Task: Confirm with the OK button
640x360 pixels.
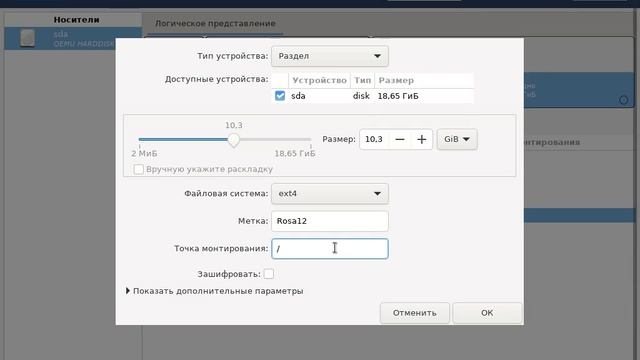Action: point(487,313)
